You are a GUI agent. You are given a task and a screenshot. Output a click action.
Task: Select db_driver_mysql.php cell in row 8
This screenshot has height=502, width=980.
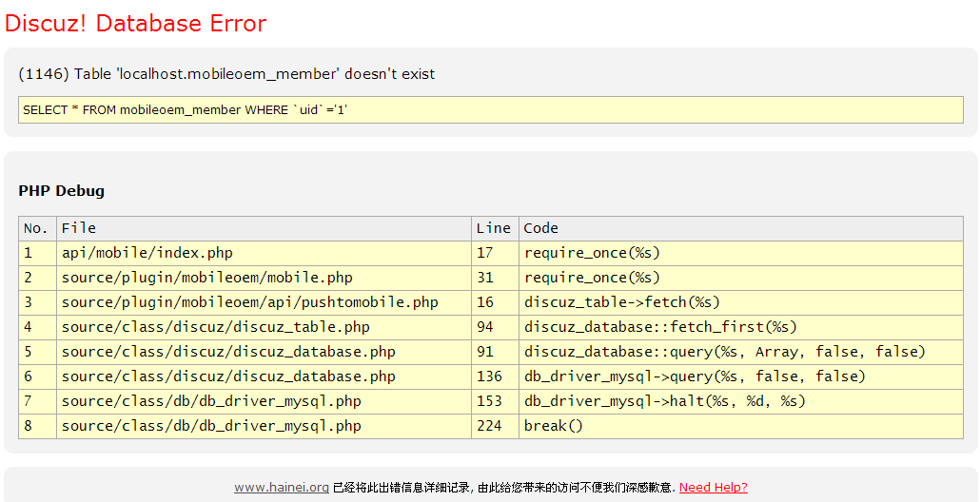(x=264, y=426)
